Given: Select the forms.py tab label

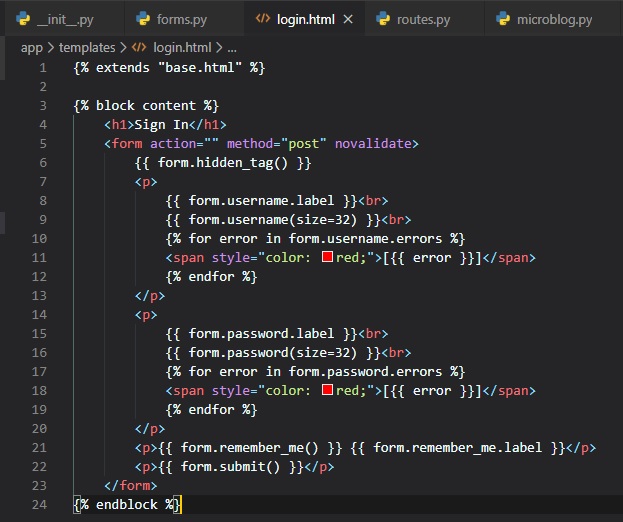Looking at the screenshot, I should click(182, 19).
